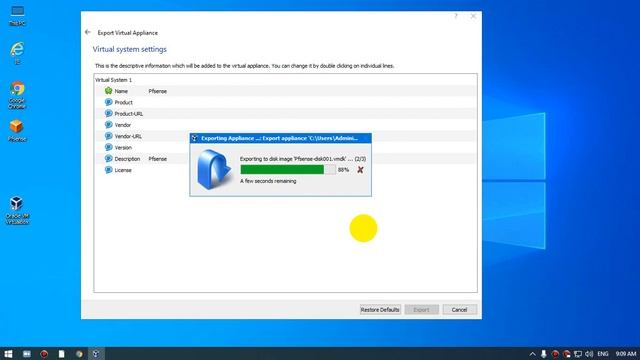Open the volume control in tray
The height and width of the screenshot is (360, 640).
pyautogui.click(x=589, y=354)
